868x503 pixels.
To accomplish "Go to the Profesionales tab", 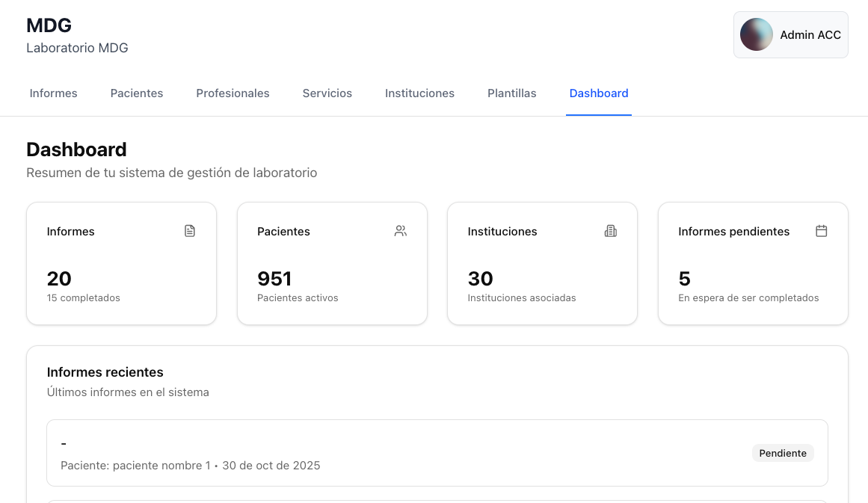I will [233, 93].
